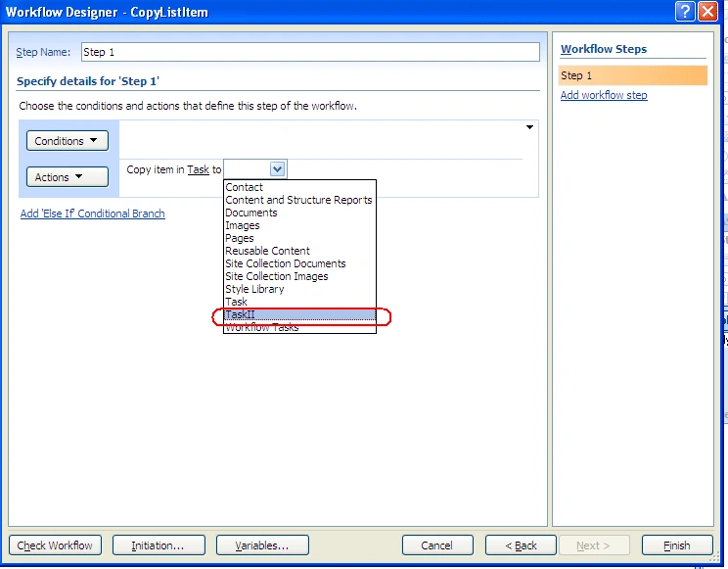Select the Task list entry
This screenshot has height=569, width=728.
coord(299,302)
